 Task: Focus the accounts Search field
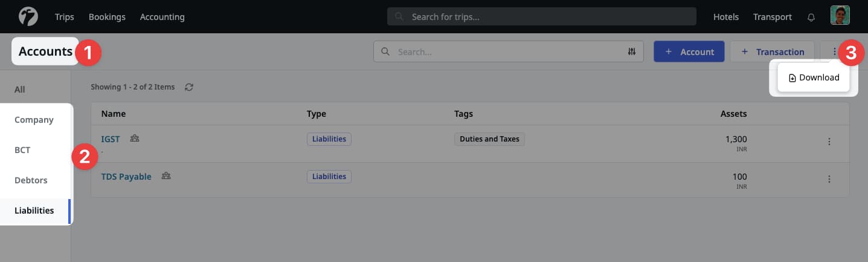(507, 52)
